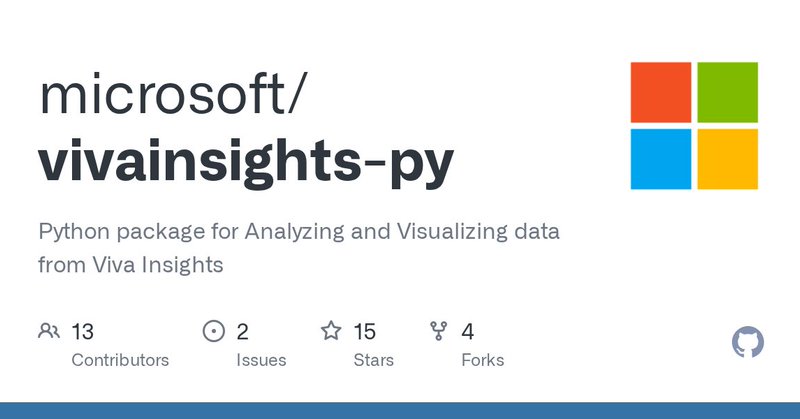Click the Forks label
This screenshot has height=419, width=800.
click(x=482, y=360)
